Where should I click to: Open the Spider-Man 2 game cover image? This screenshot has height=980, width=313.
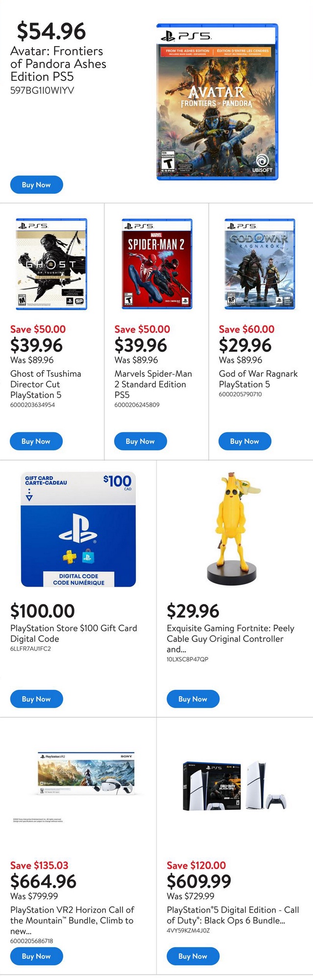point(157,264)
